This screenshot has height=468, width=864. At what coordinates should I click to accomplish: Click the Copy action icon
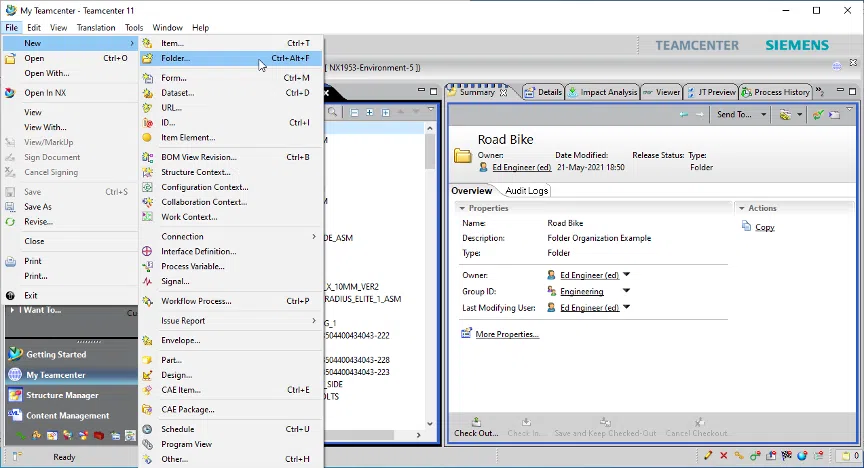tap(746, 226)
